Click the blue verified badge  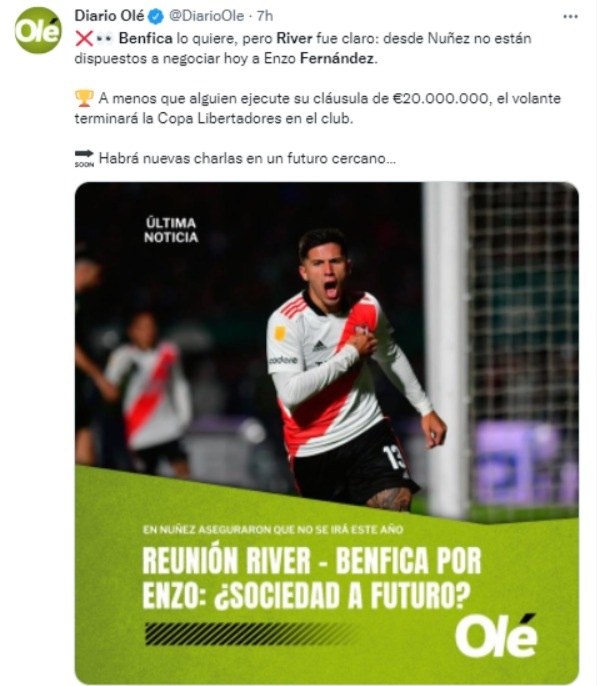[x=156, y=17]
